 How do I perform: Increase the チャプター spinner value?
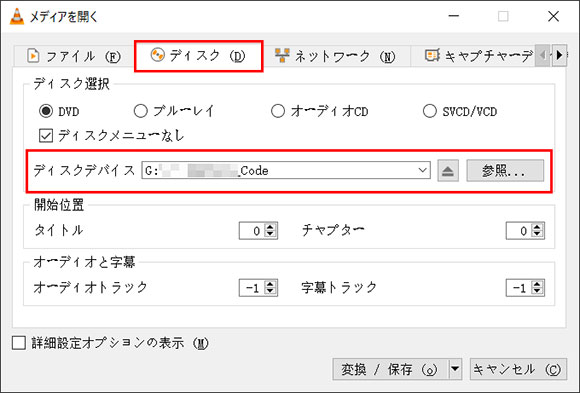[x=537, y=227]
